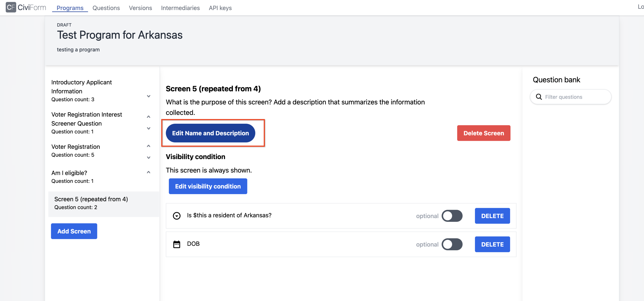This screenshot has width=644, height=301.
Task: Click the CiviForm CF logo icon
Action: [11, 7]
